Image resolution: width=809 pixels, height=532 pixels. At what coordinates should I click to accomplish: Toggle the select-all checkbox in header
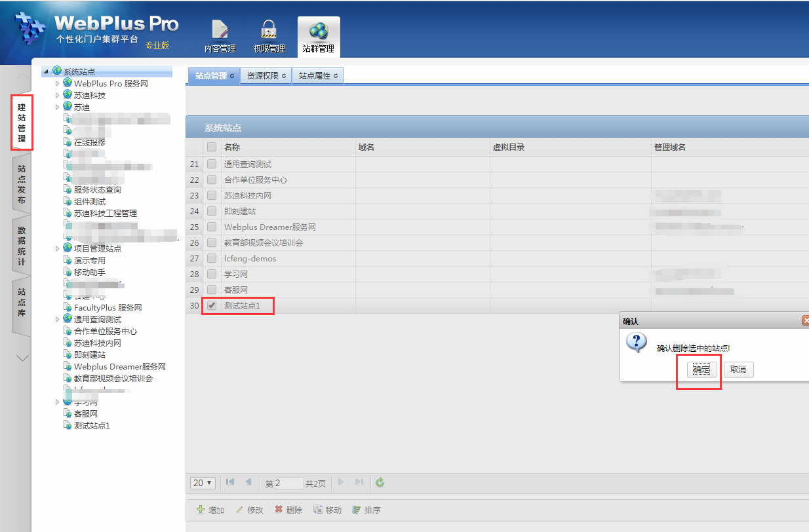212,147
